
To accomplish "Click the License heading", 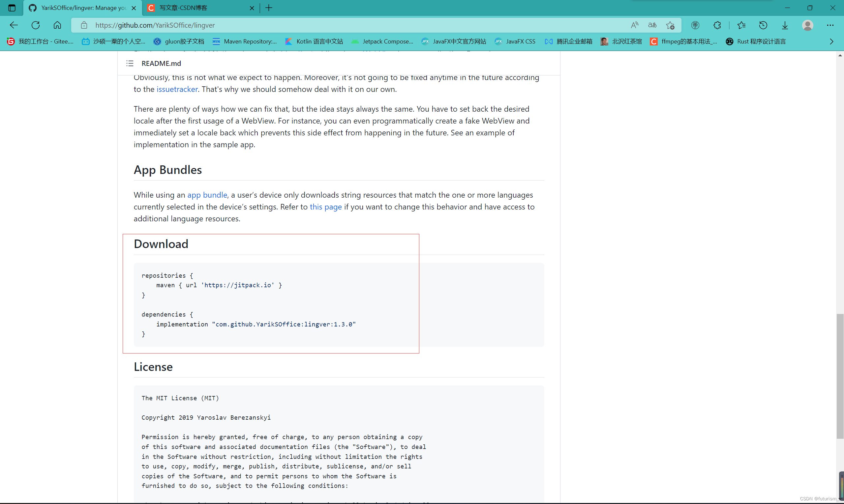I will click(x=153, y=367).
